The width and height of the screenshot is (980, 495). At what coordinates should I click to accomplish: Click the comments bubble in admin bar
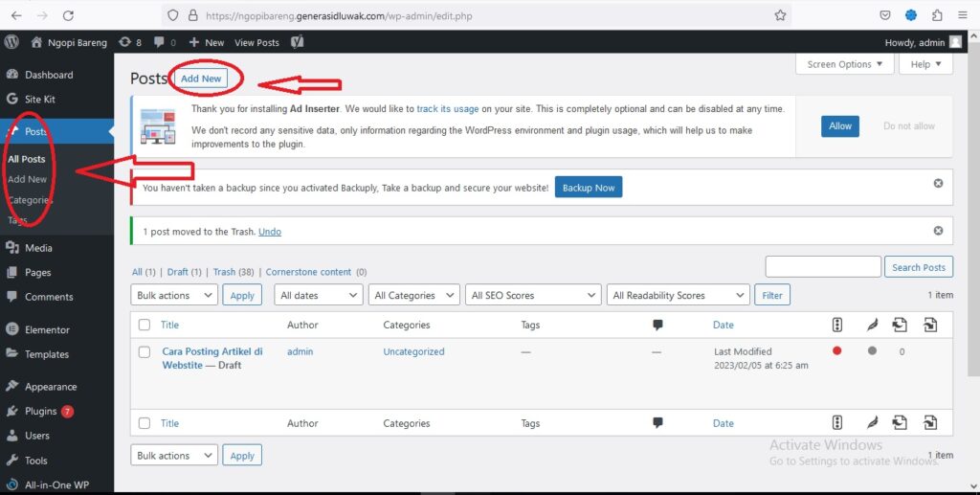click(165, 42)
